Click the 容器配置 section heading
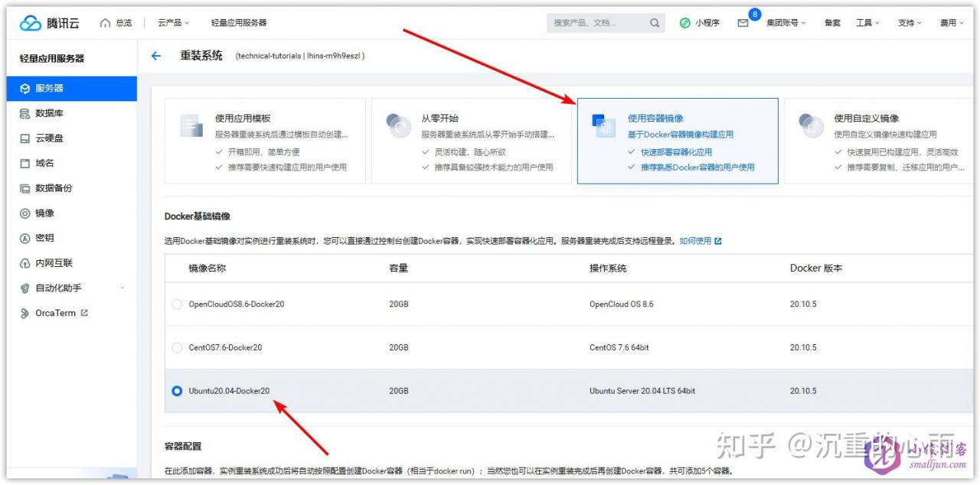This screenshot has width=980, height=485. pos(183,446)
